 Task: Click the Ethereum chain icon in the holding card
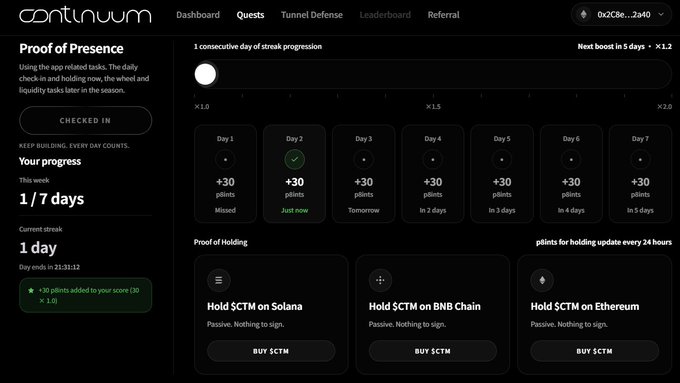tap(542, 280)
